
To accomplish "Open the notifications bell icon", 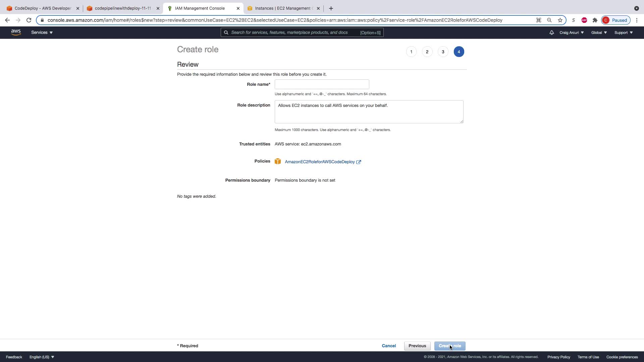I will (551, 33).
